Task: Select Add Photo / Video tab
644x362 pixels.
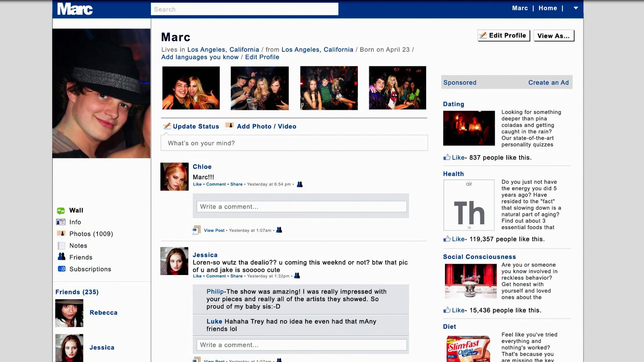Action: pos(266,126)
